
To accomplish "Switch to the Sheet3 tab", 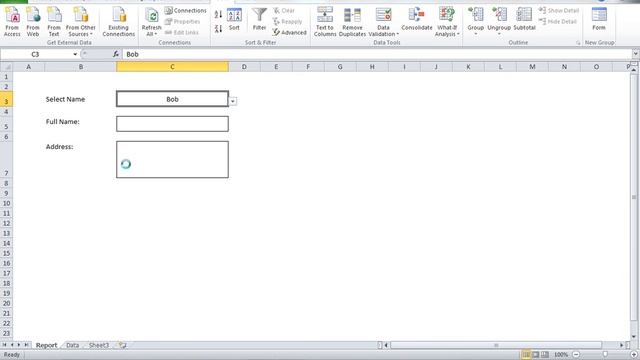I will [99, 345].
